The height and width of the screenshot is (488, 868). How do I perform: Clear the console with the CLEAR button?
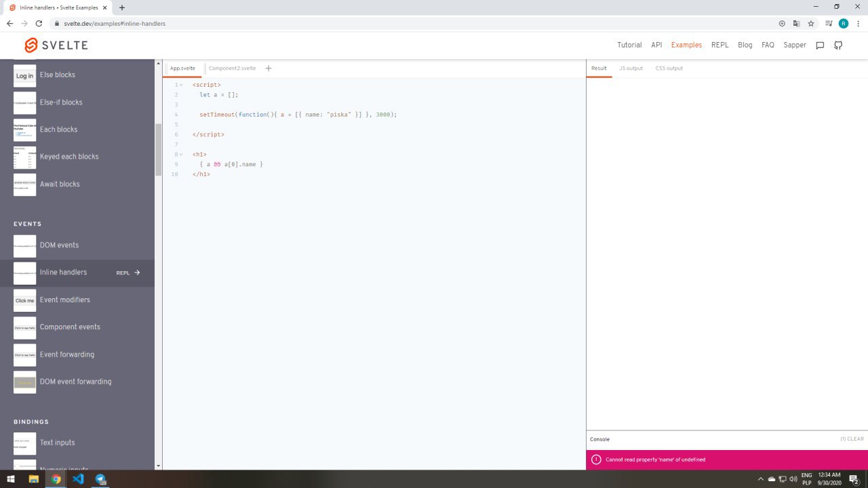(852, 439)
